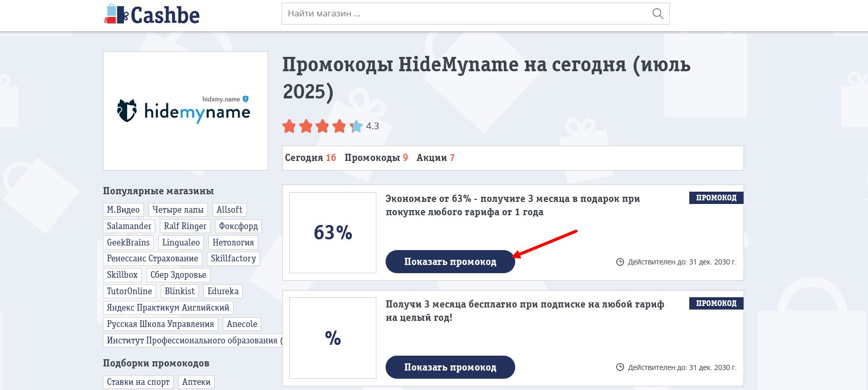Click ПРОМОКОД badge on the 63% offer
The height and width of the screenshot is (390, 868).
716,198
